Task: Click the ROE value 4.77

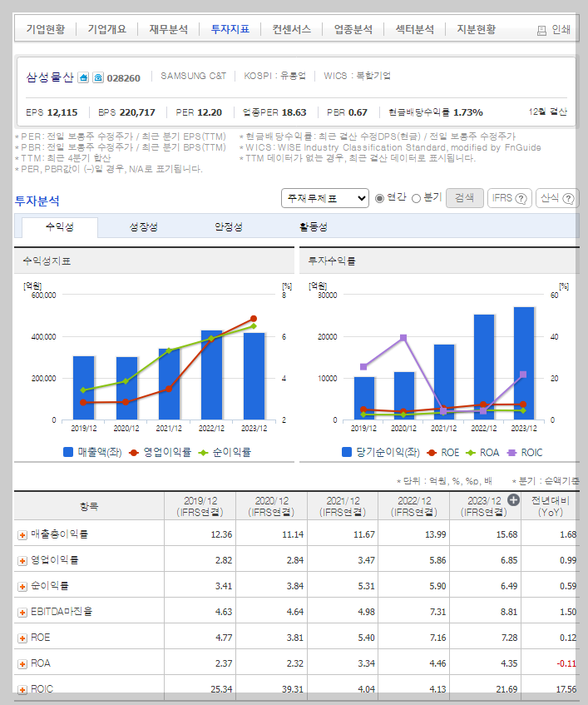Action: pyautogui.click(x=224, y=638)
